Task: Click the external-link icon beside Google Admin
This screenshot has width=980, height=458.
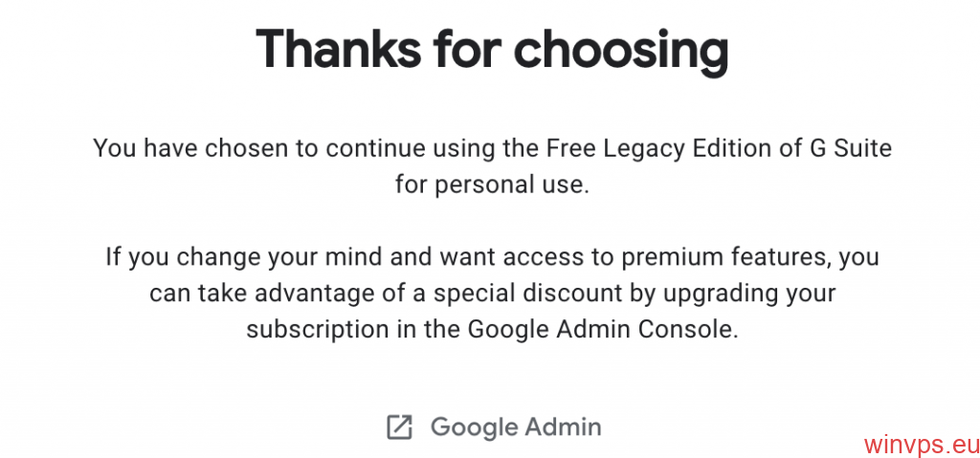Action: [x=399, y=426]
